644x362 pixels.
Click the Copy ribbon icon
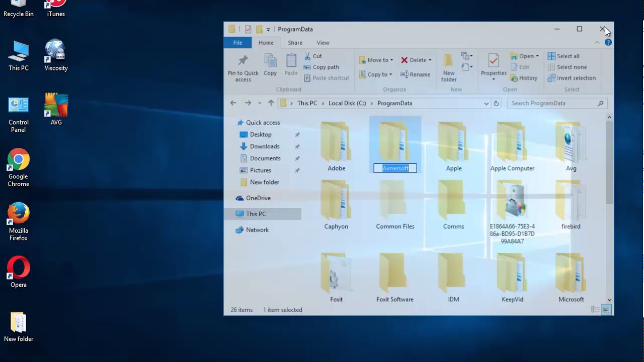[270, 65]
